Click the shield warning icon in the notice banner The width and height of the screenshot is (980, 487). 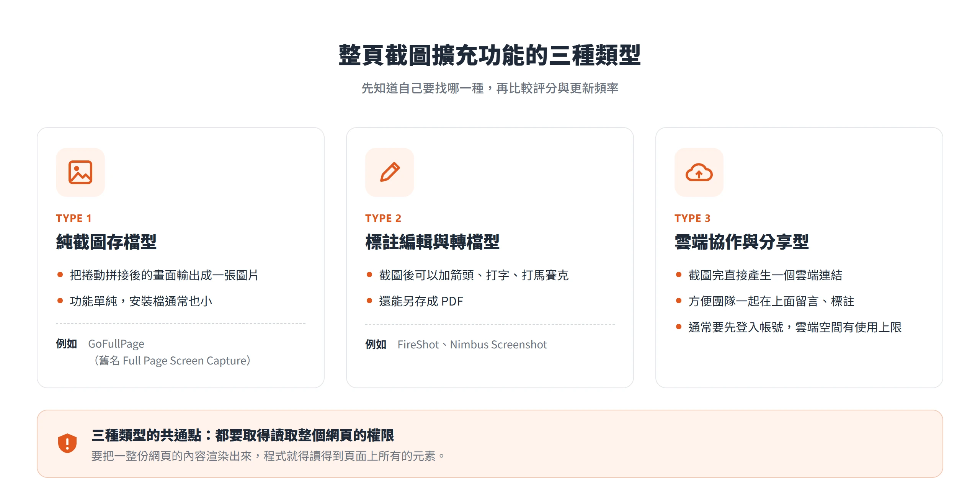coord(67,443)
